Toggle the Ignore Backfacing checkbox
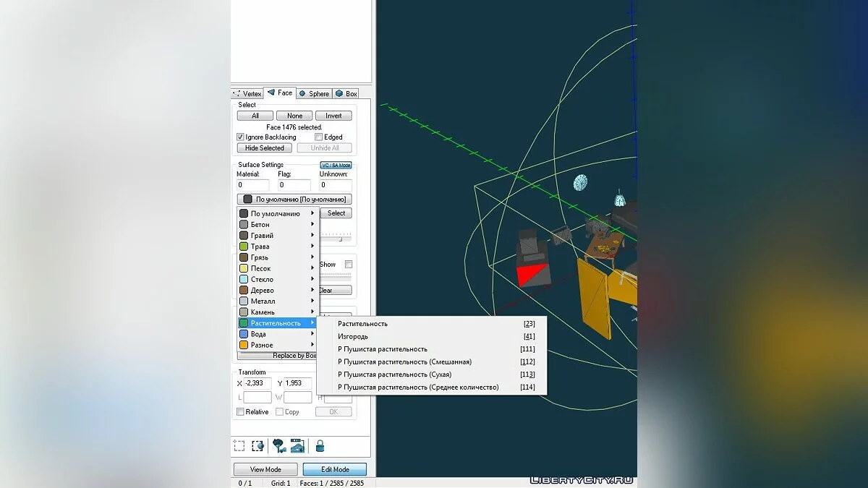 [x=241, y=137]
